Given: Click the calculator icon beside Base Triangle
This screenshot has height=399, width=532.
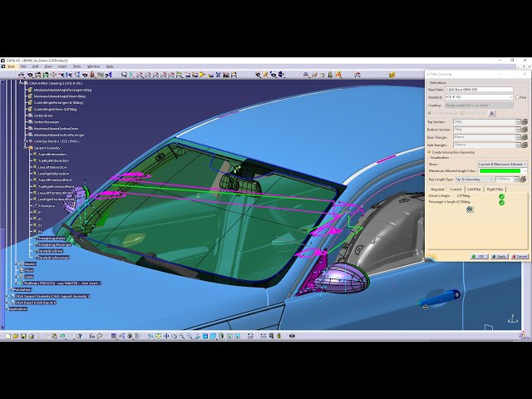Looking at the screenshot, I should point(525,137).
